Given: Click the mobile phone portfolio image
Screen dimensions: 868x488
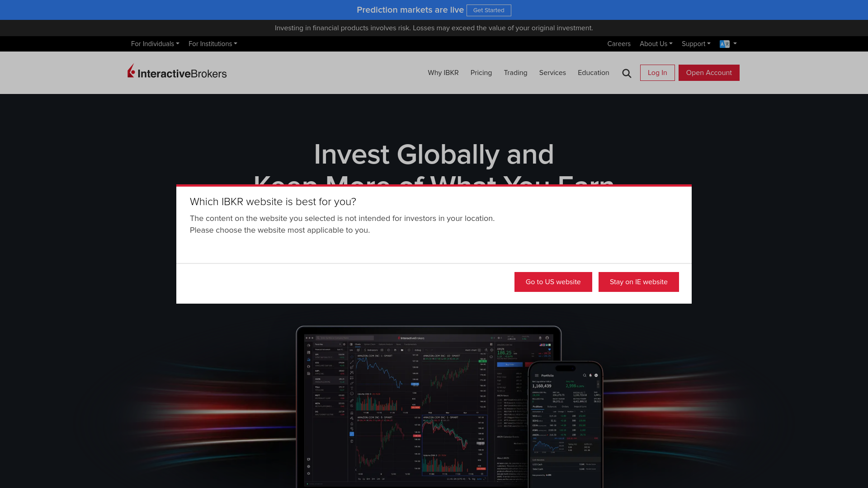Looking at the screenshot, I should pyautogui.click(x=566, y=425).
